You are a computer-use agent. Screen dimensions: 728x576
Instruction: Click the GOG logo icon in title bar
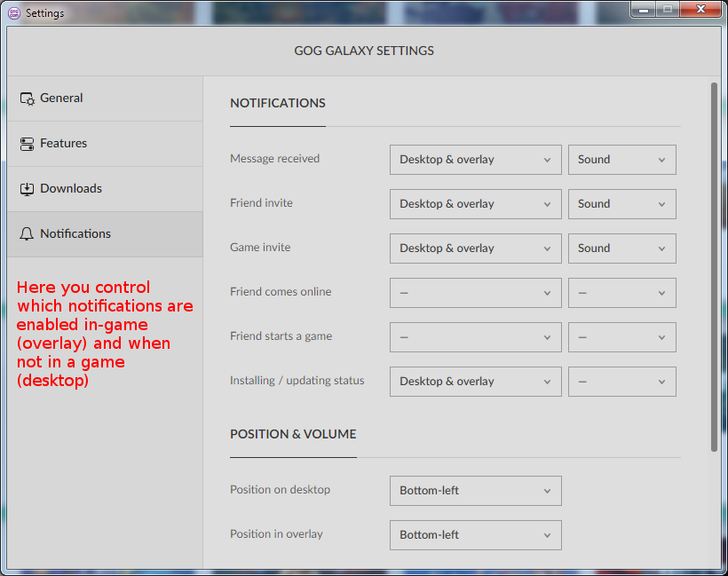tap(14, 13)
